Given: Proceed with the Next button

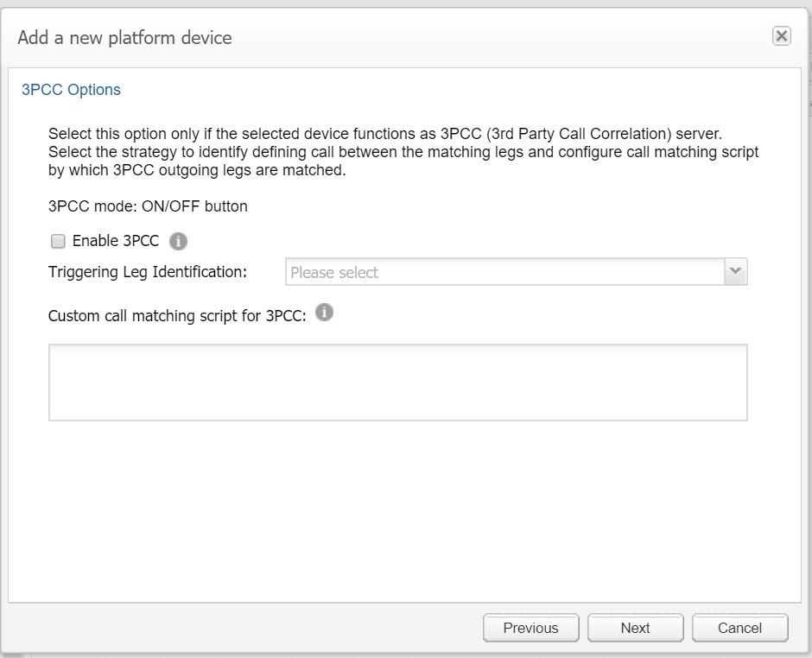Looking at the screenshot, I should (x=635, y=628).
